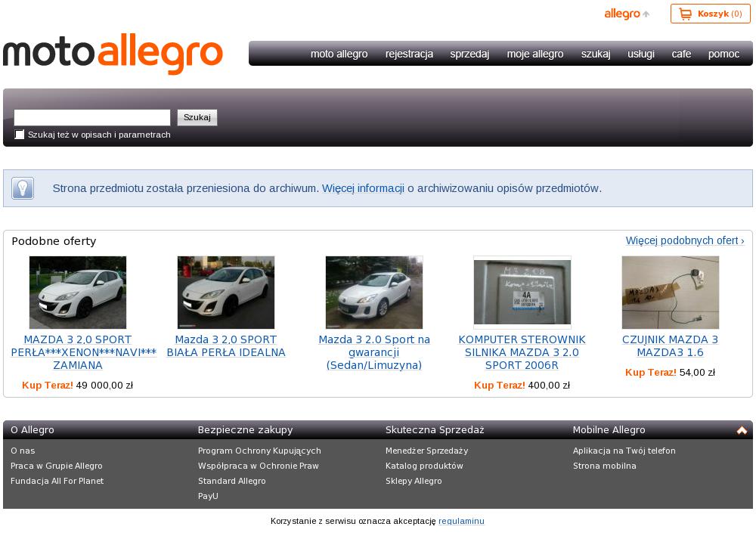This screenshot has height=536, width=756.
Task: Open the usługi menu item
Action: 641,54
